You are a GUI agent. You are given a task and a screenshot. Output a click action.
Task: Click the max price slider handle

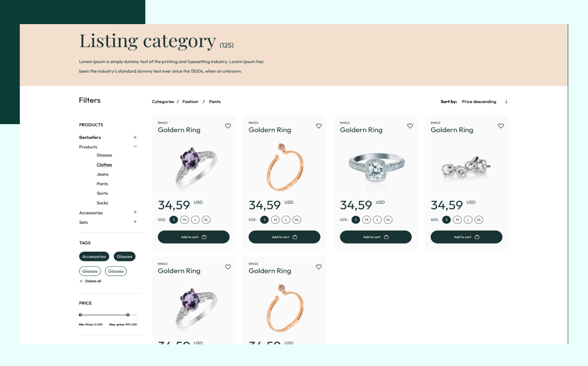128,315
